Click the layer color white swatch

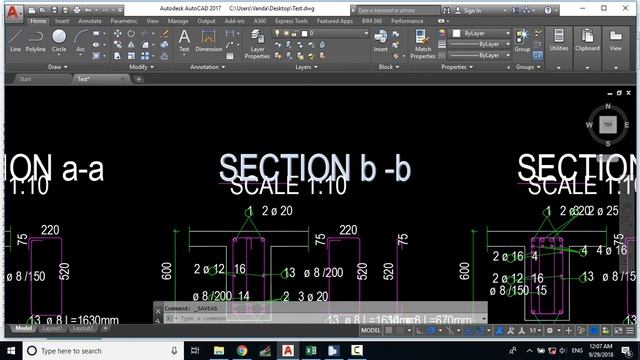[x=304, y=33]
